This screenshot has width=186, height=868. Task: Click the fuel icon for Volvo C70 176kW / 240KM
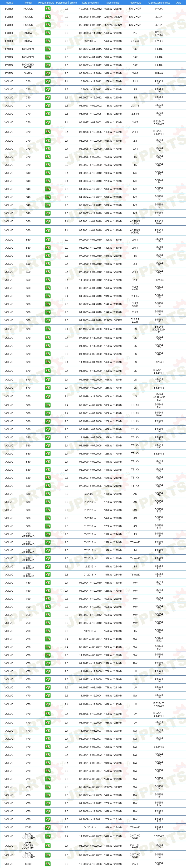(48, 106)
